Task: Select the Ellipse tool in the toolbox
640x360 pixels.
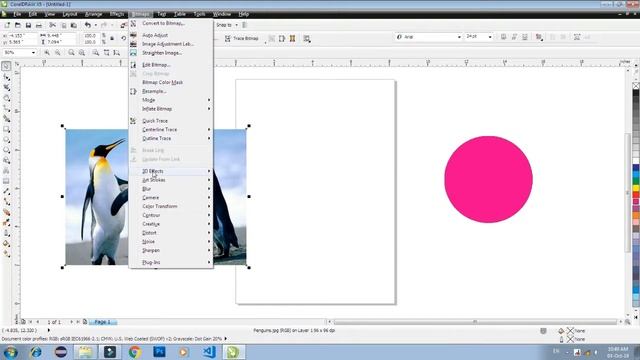Action: (6, 140)
